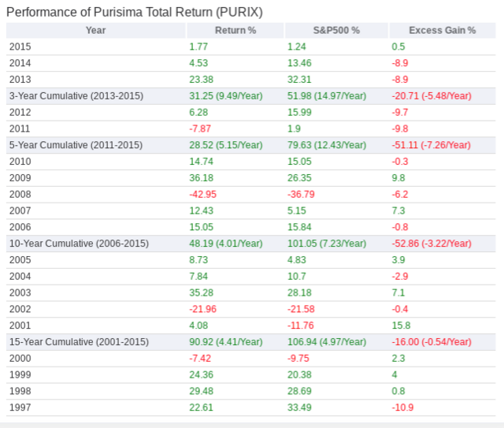
Task: Click the S&P500 value 1.24
Action: (296, 47)
